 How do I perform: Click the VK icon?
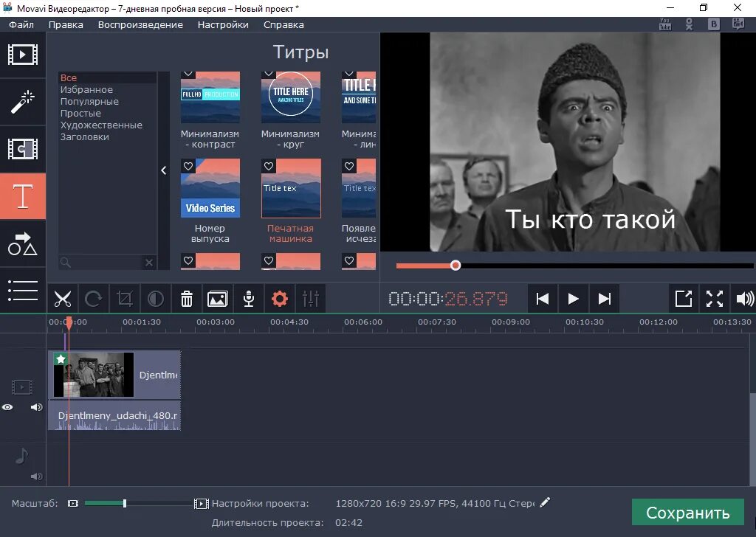[714, 24]
